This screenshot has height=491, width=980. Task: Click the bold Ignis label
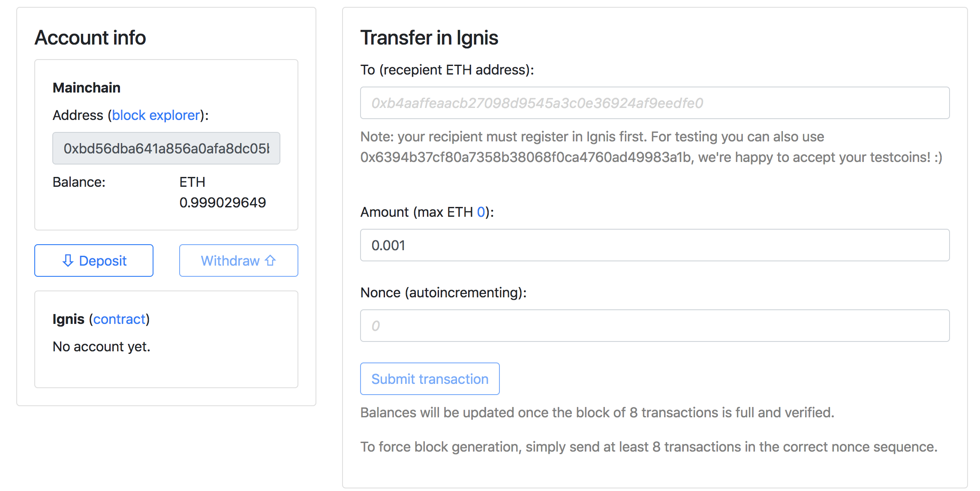pyautogui.click(x=69, y=319)
